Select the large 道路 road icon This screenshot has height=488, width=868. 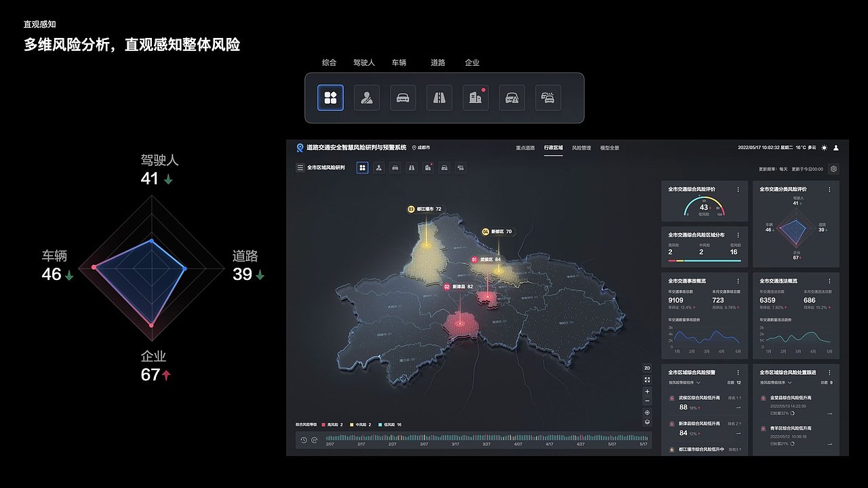[439, 98]
